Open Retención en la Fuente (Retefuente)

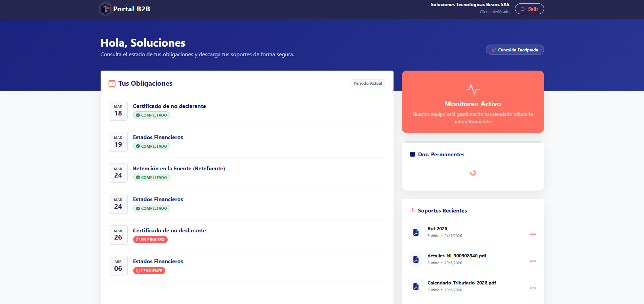coord(179,169)
